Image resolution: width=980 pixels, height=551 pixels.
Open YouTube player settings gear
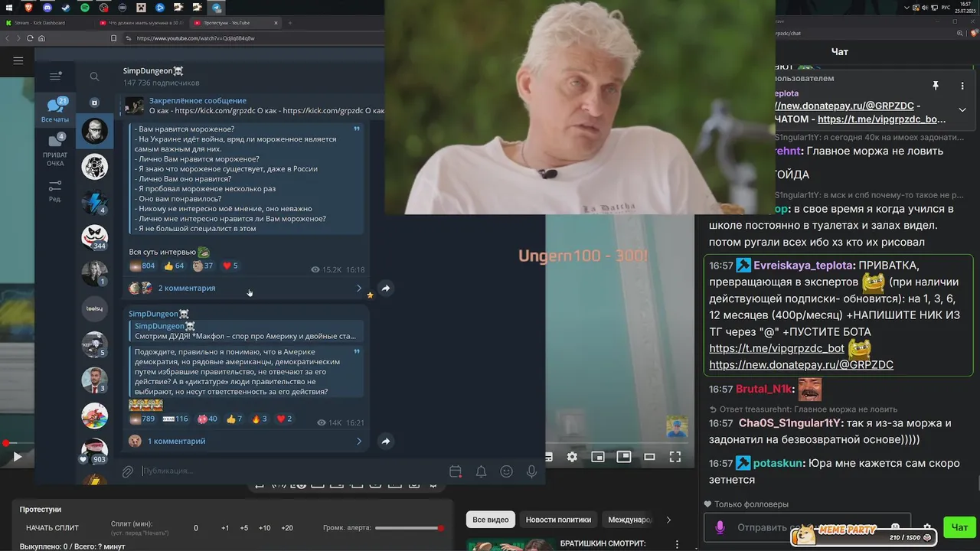(572, 457)
